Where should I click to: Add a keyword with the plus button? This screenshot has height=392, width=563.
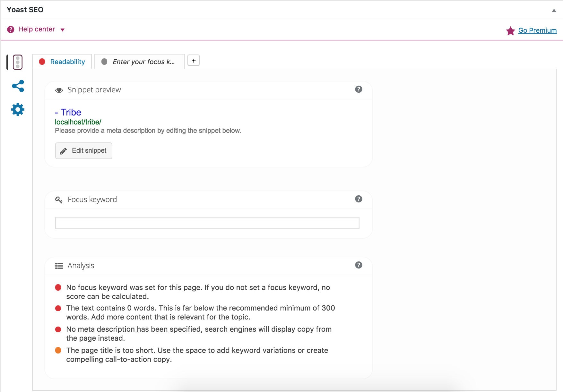pyautogui.click(x=194, y=60)
